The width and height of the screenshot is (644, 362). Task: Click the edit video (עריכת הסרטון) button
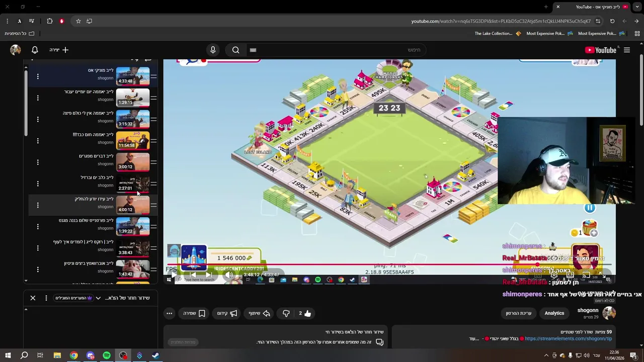pyautogui.click(x=519, y=313)
